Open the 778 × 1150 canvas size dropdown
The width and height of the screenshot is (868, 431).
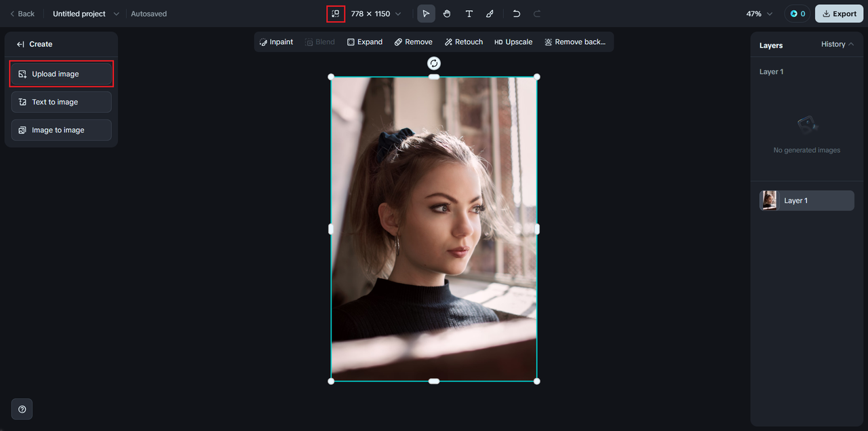(376, 14)
